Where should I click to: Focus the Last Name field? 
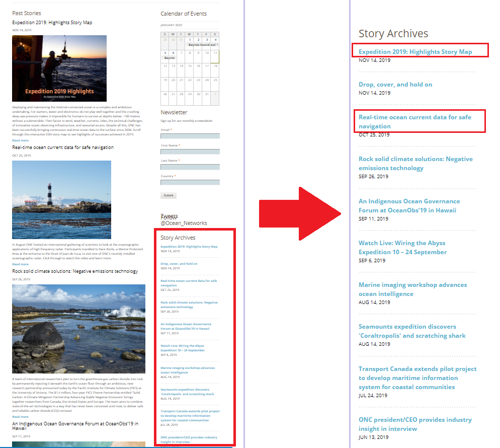click(190, 167)
